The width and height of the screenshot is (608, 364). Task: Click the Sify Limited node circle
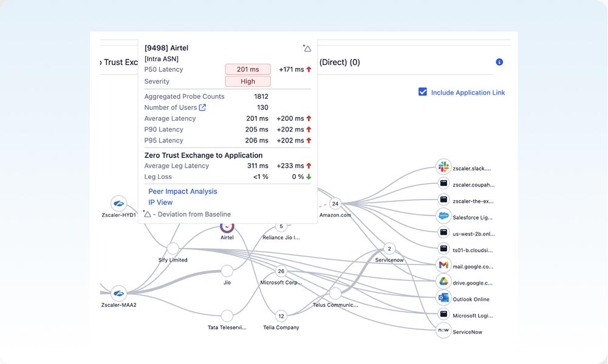pos(173,249)
